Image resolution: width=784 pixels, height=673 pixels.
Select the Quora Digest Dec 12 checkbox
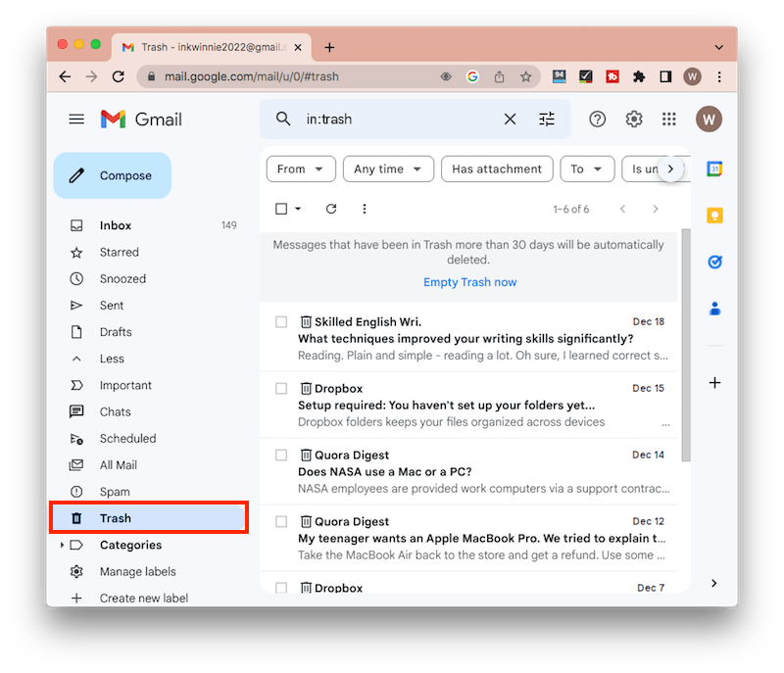click(x=281, y=521)
